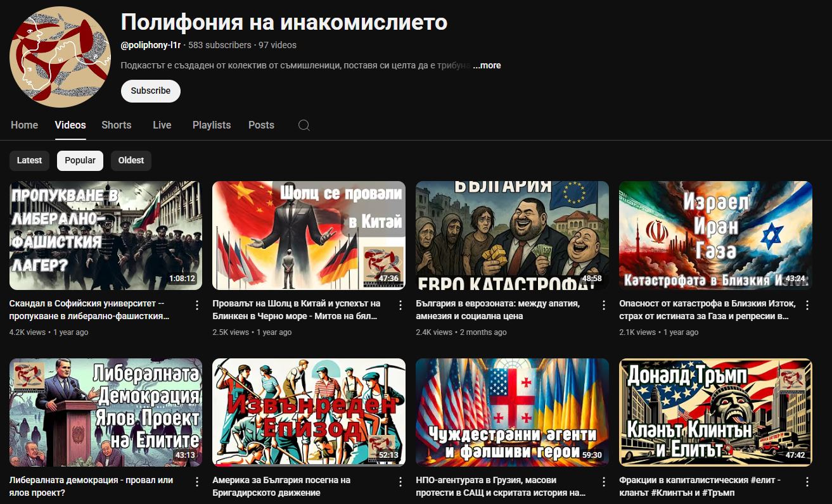
Task: Open options menu for НПО-агентурата в Грузия video
Action: tap(604, 482)
